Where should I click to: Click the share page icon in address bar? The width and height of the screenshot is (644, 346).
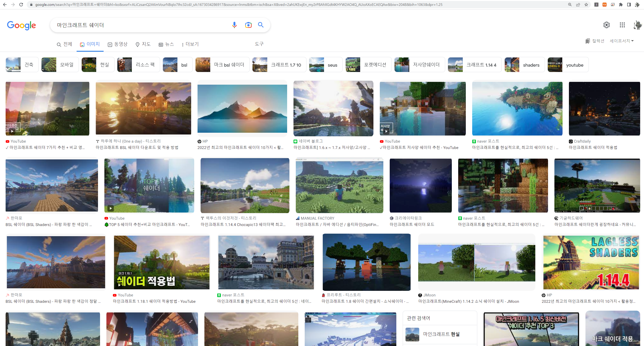click(x=578, y=5)
